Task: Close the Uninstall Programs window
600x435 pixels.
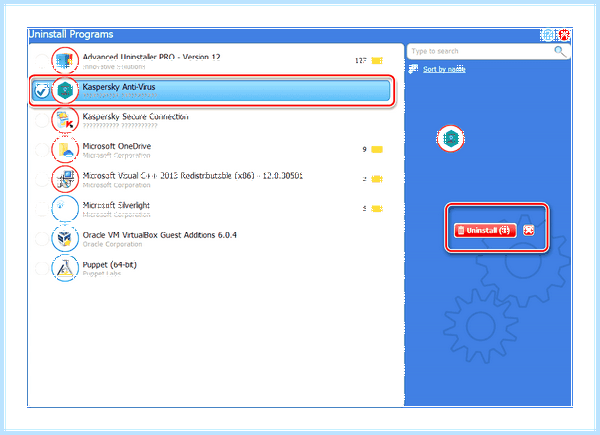Action: click(x=564, y=35)
